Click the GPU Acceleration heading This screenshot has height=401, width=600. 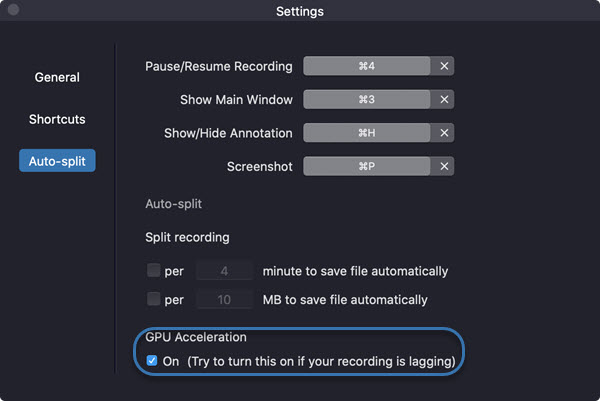[196, 337]
